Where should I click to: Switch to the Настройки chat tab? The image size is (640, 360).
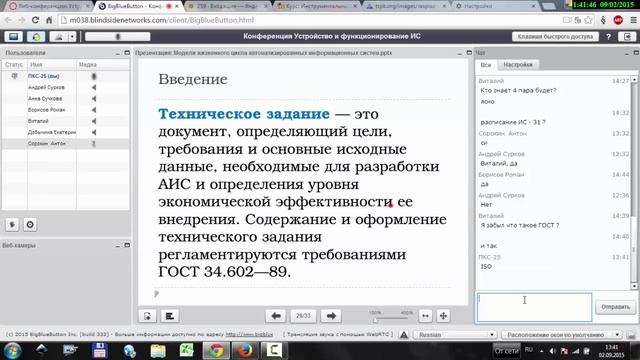(x=518, y=65)
